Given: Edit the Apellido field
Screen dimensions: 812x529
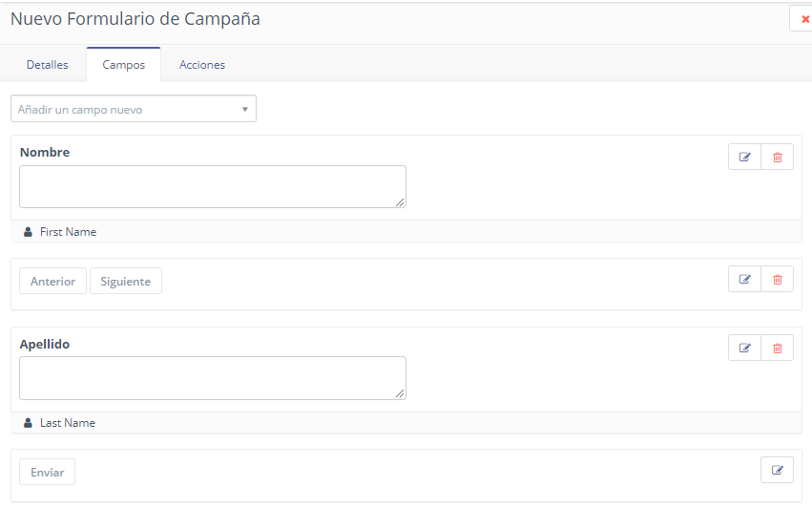Looking at the screenshot, I should point(744,348).
